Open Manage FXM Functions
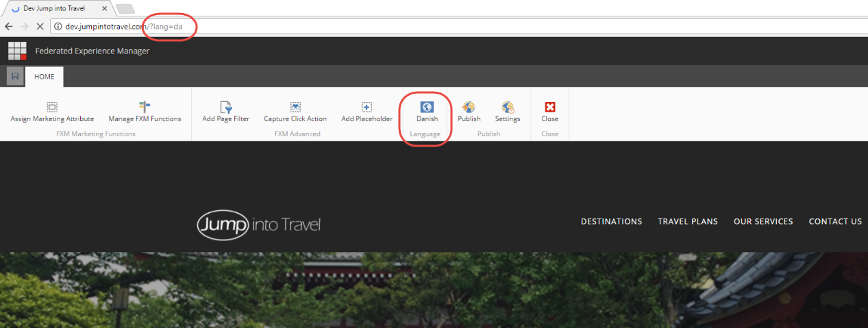The width and height of the screenshot is (868, 328). (x=145, y=108)
